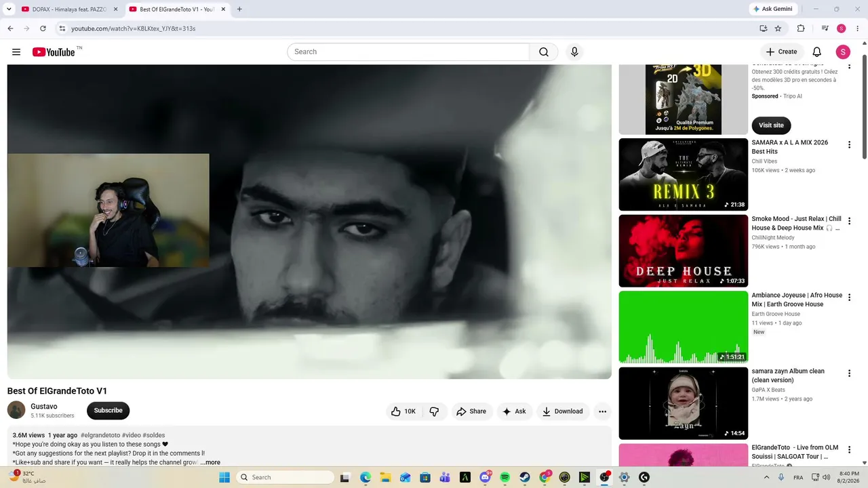View site information icon in address bar
This screenshot has width=868, height=488.
click(62, 28)
